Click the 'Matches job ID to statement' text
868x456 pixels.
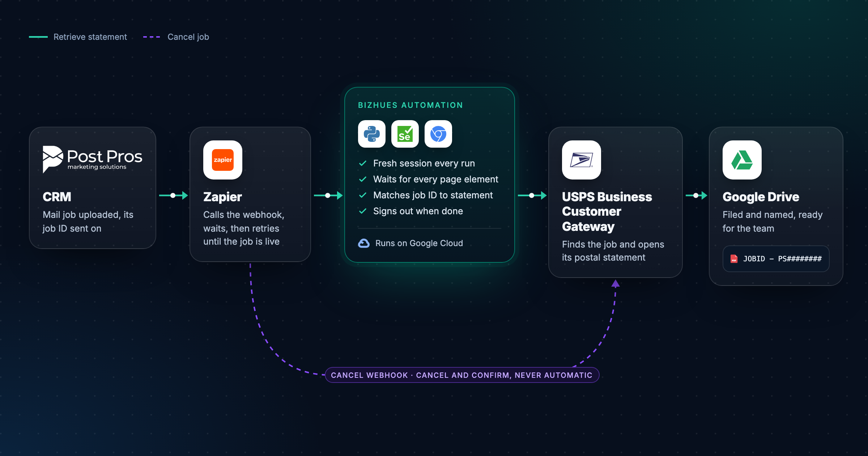[433, 195]
